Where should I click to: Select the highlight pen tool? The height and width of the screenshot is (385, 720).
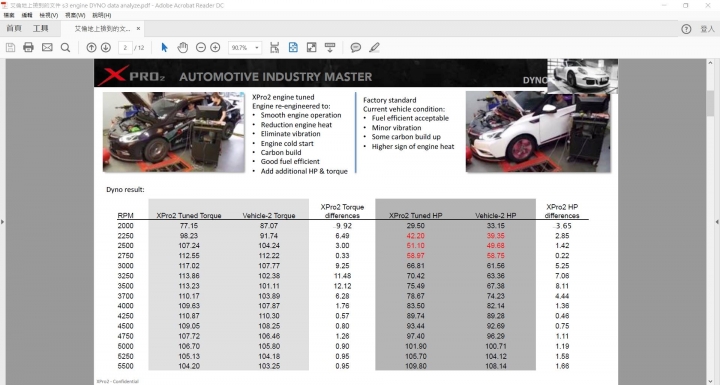(374, 47)
